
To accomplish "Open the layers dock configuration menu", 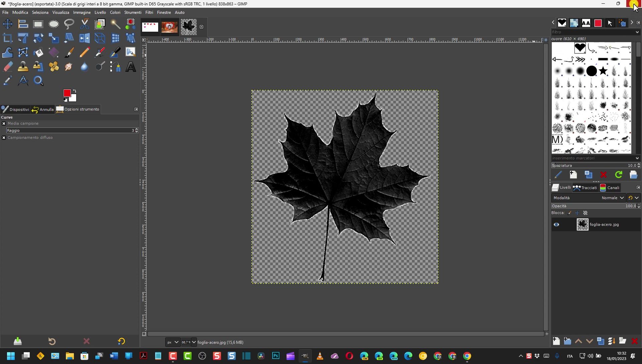I will [638, 188].
